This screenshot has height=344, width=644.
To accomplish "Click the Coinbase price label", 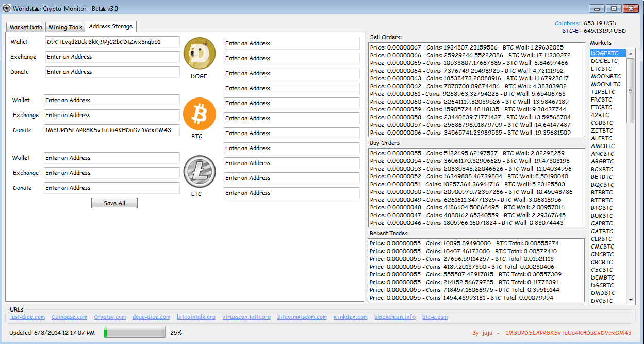I will 567,23.
